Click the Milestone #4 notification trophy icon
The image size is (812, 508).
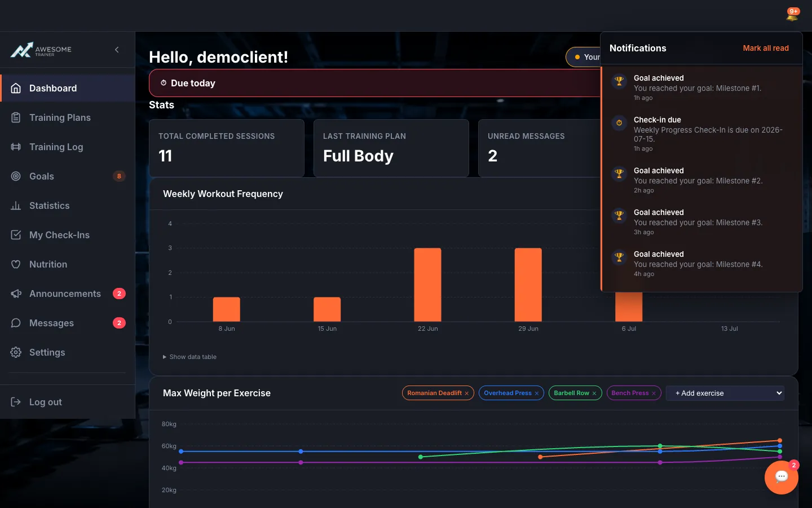point(619,257)
